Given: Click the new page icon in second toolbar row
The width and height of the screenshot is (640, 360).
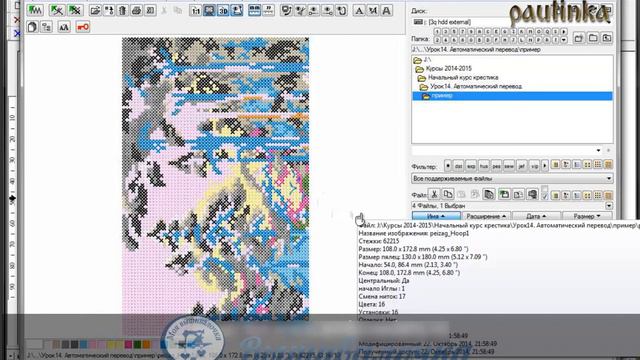Looking at the screenshot, I should pos(32,27).
